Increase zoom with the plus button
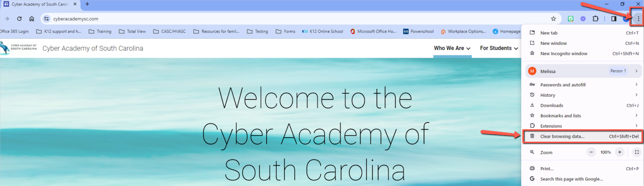The image size is (644, 186). click(x=619, y=152)
